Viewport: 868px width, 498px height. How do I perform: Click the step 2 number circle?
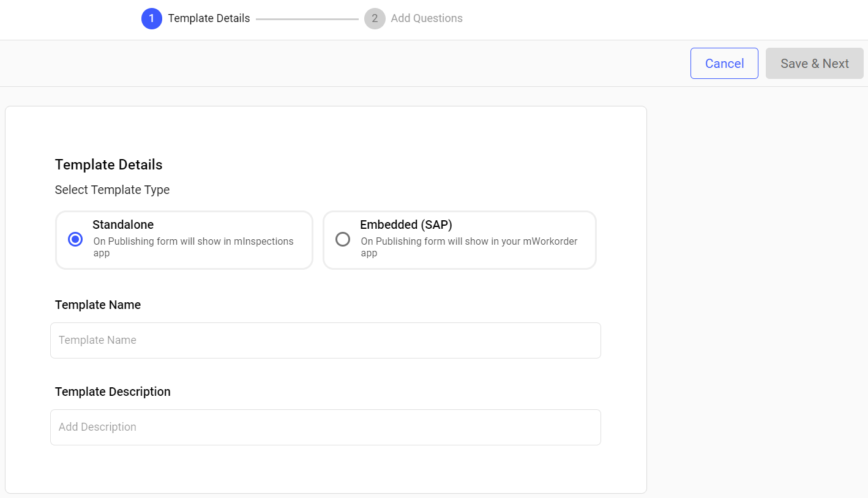tap(375, 18)
